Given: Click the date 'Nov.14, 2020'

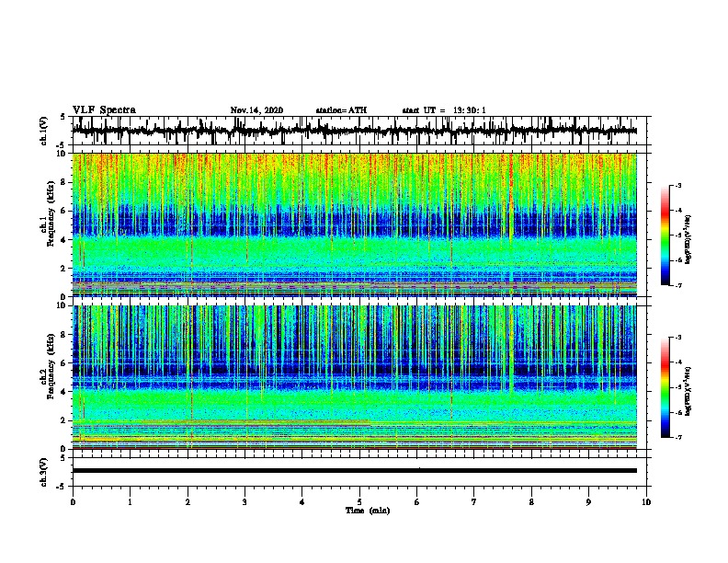Looking at the screenshot, I should click(256, 110).
